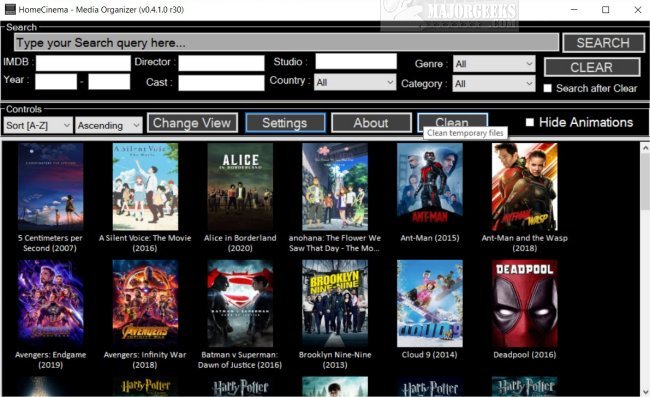
Task: Click the vertical scrollbar down arrow
Action: pos(645,392)
